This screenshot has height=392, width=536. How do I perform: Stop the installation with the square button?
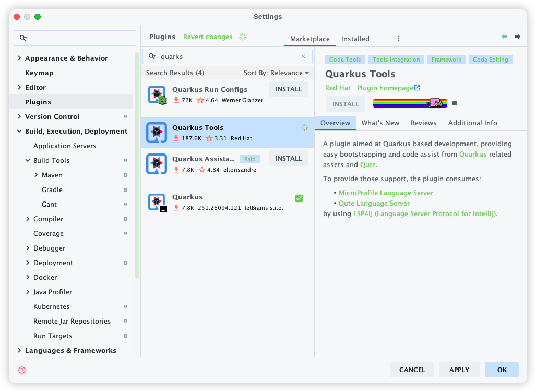[x=455, y=103]
